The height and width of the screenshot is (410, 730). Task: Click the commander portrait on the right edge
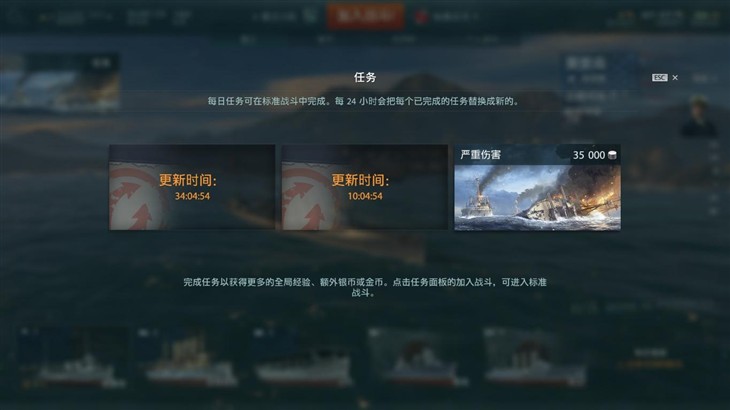(x=699, y=116)
